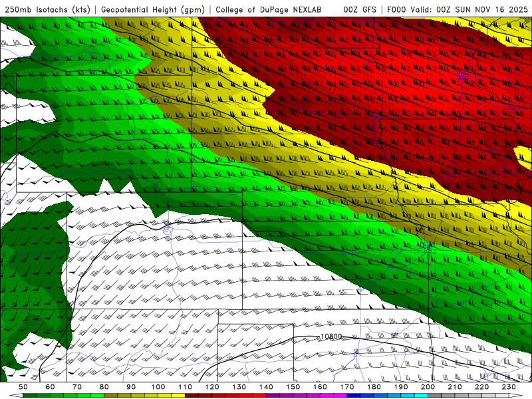Click the 210 value on the color scale

[x=455, y=387]
